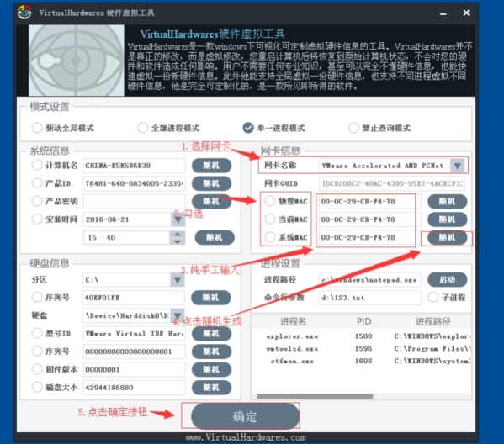Select the ctfmon.exe process row
This screenshot has height=444, width=504.
[361, 361]
